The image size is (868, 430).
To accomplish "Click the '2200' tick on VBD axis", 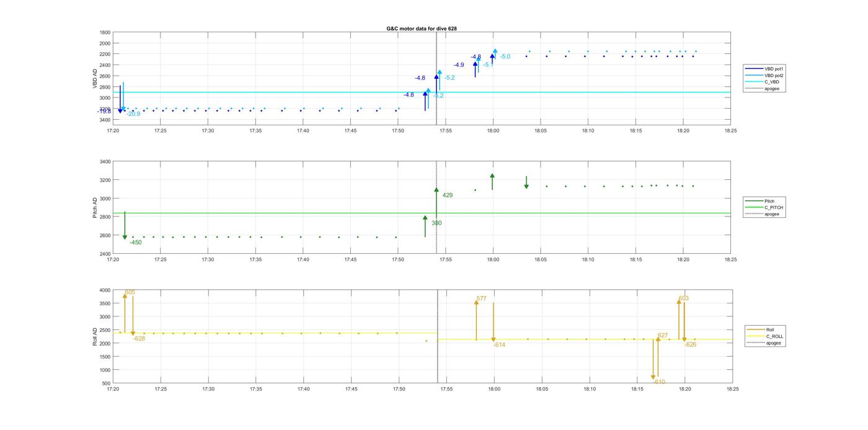I will [x=105, y=54].
